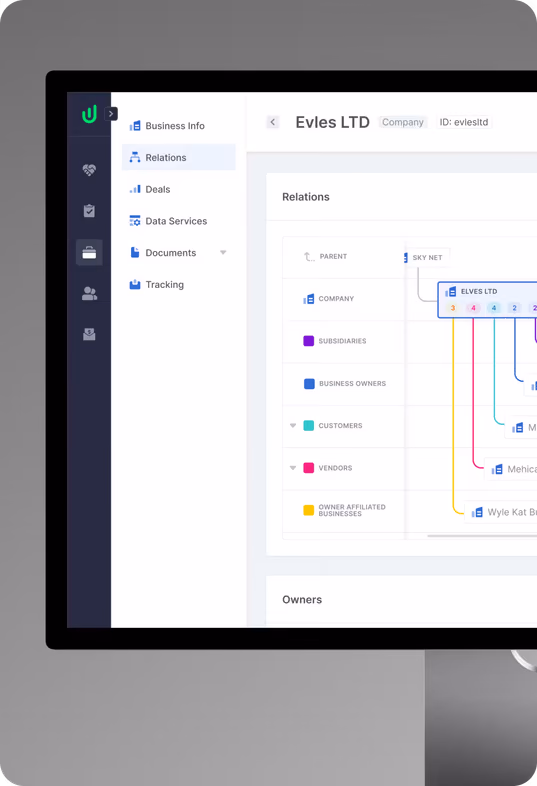Viewport: 537px width, 786px height.
Task: Open the clipboard tasks icon in sidebar
Action: [89, 211]
